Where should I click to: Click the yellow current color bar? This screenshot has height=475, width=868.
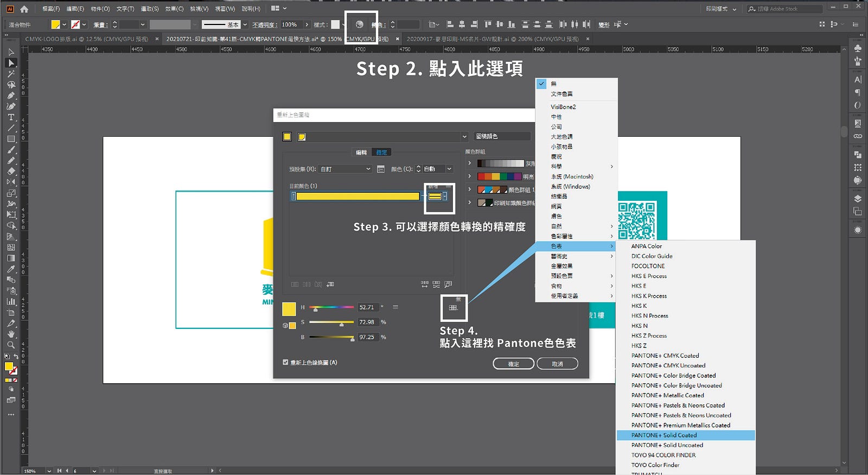tap(358, 196)
